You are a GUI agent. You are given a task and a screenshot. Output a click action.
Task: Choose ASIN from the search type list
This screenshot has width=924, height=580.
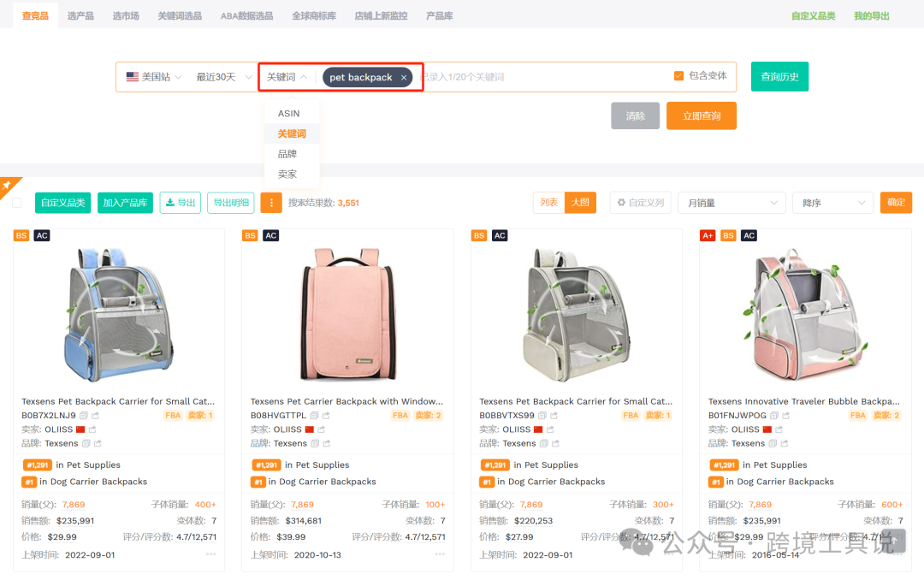(292, 113)
